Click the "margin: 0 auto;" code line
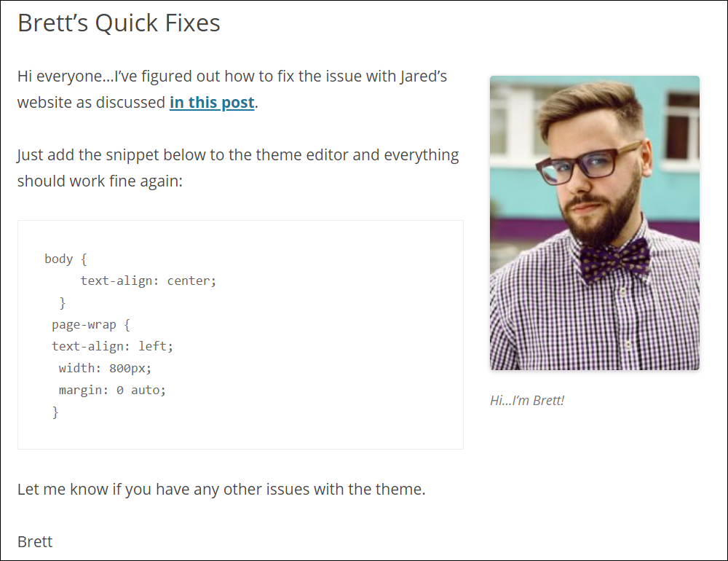728x561 pixels. point(112,390)
